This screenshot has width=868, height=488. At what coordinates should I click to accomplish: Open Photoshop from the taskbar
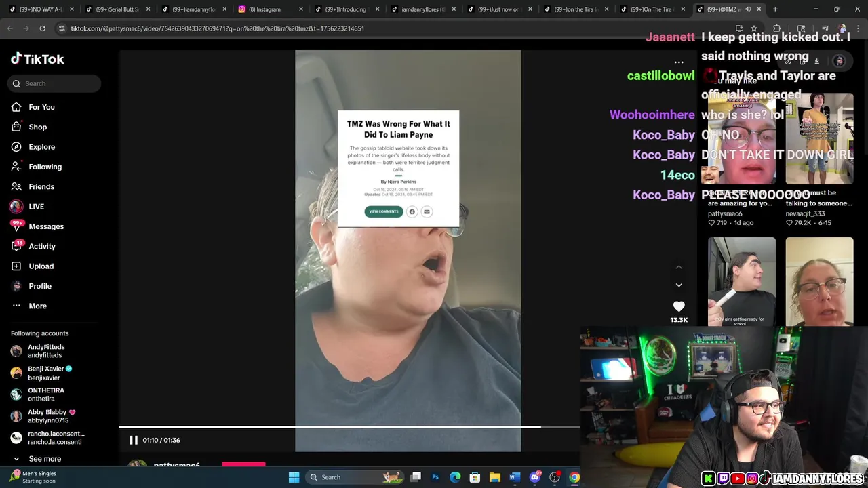(435, 477)
